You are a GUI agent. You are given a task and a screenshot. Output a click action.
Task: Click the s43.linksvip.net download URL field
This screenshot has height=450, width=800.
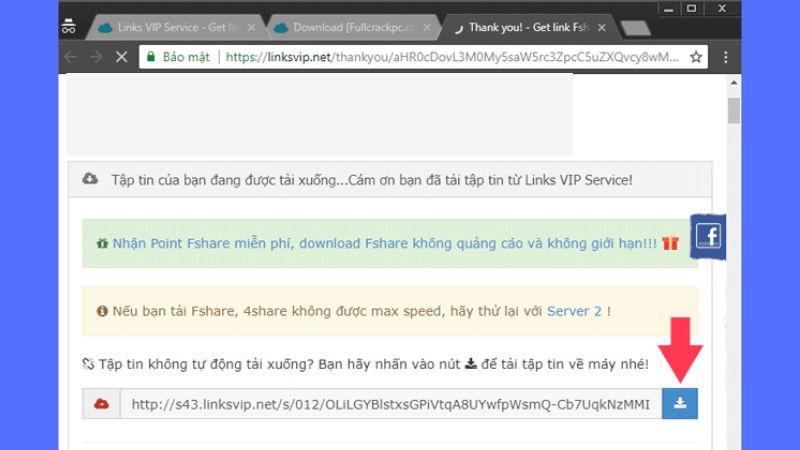(390, 404)
